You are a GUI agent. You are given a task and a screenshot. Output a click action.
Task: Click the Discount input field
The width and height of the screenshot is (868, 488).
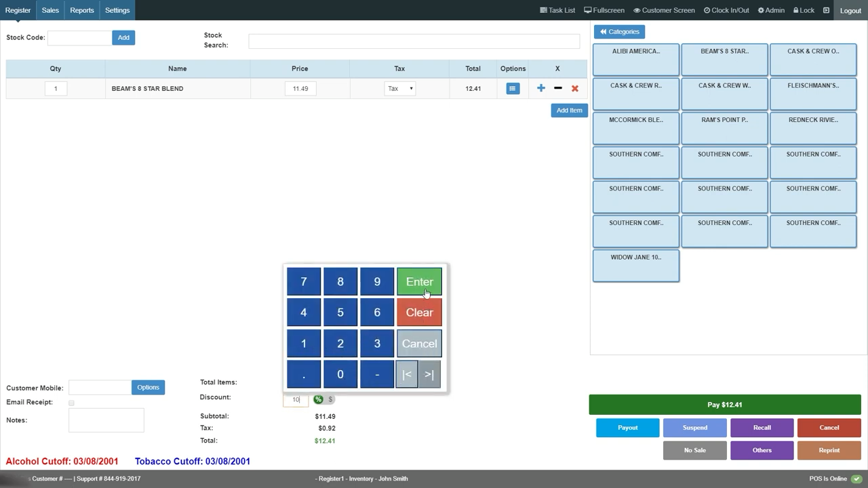tap(296, 399)
